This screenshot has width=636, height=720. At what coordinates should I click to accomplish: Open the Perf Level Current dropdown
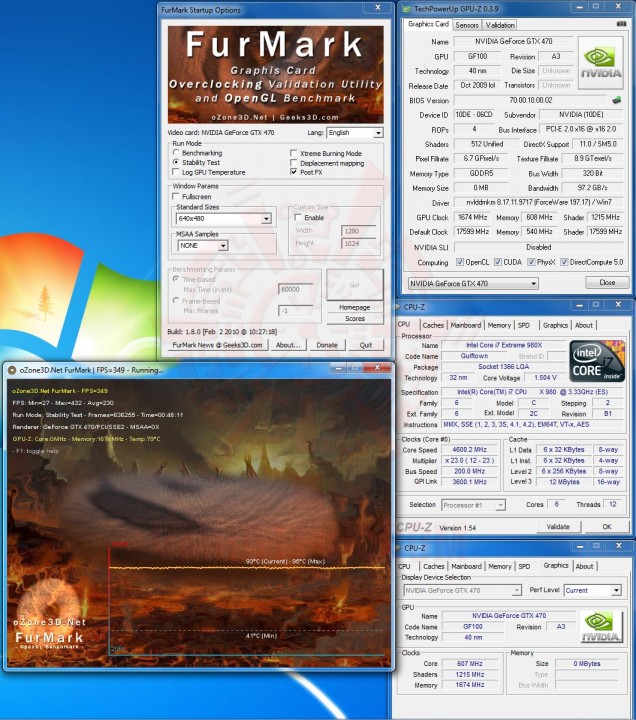(592, 591)
